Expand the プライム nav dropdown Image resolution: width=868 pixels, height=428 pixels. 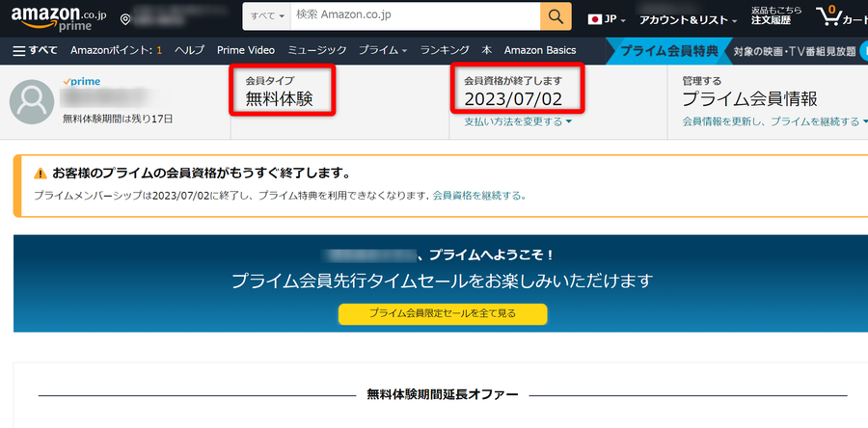(383, 50)
